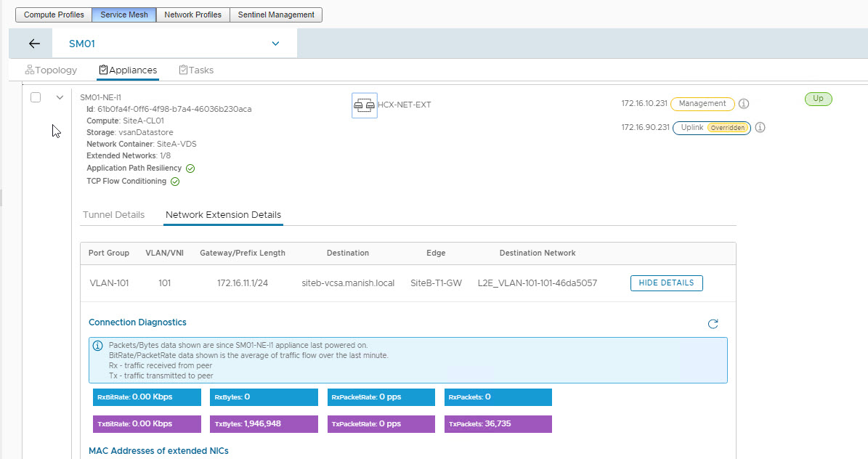Image resolution: width=868 pixels, height=459 pixels.
Task: Open the SM01 service mesh dropdown
Action: (x=275, y=44)
